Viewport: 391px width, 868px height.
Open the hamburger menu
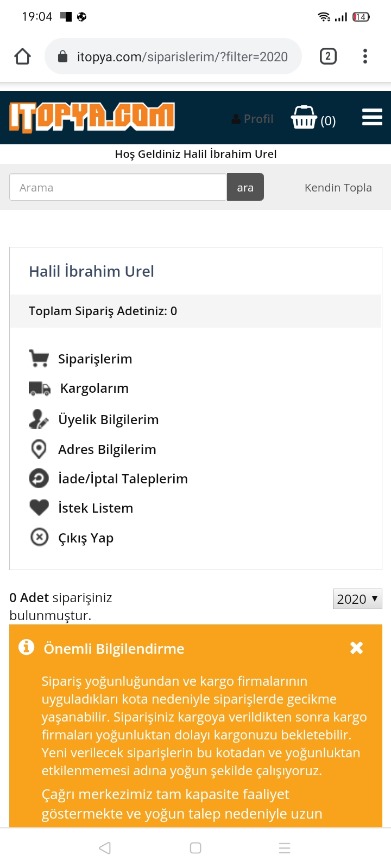[372, 117]
